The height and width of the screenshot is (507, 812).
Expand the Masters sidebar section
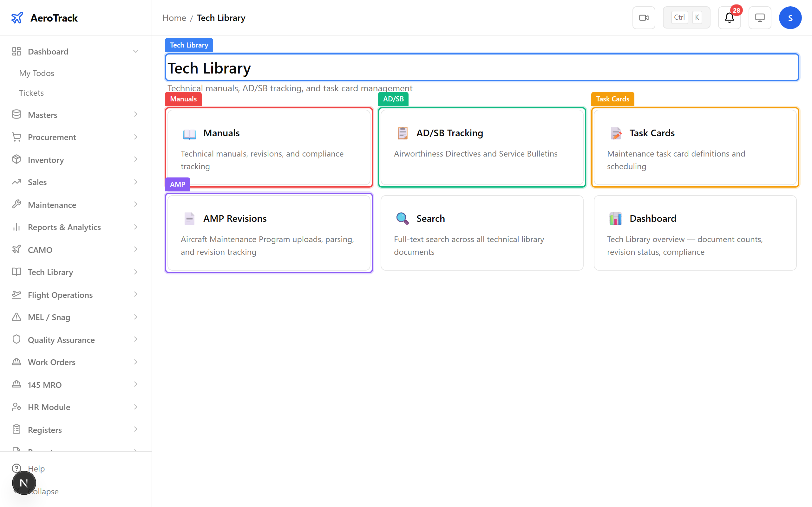pos(135,114)
